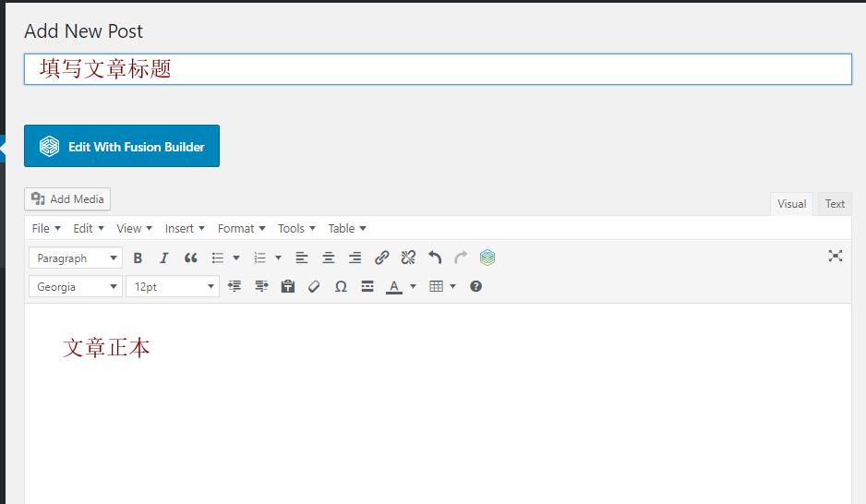This screenshot has height=504, width=866.
Task: Align text center
Action: pyautogui.click(x=328, y=258)
